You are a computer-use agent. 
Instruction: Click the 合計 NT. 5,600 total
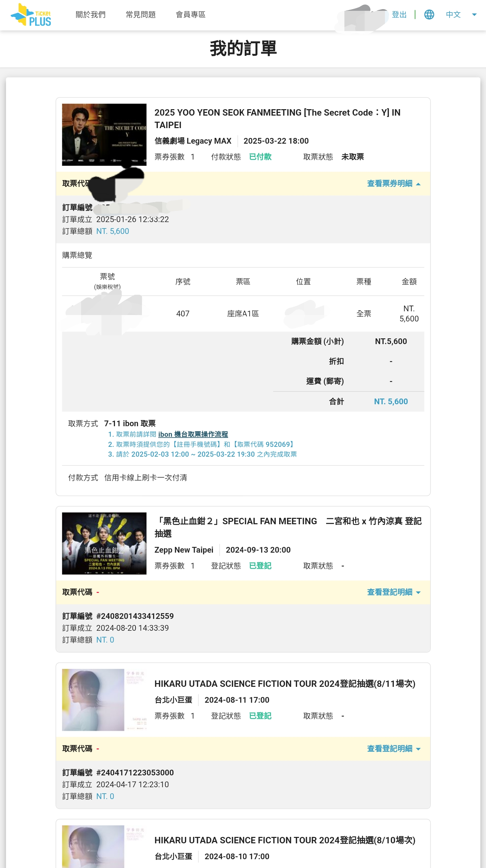(391, 402)
